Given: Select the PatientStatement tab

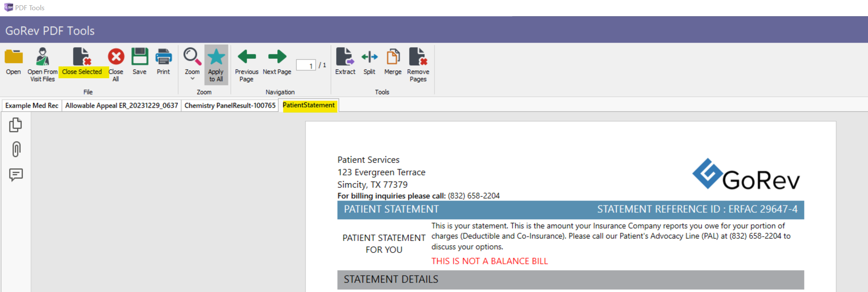Looking at the screenshot, I should (309, 105).
